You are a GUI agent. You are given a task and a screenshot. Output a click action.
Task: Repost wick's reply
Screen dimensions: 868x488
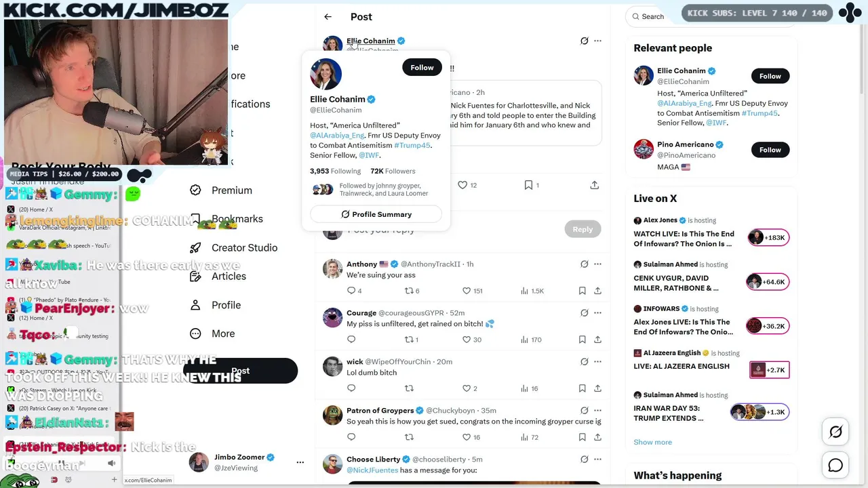coord(409,388)
